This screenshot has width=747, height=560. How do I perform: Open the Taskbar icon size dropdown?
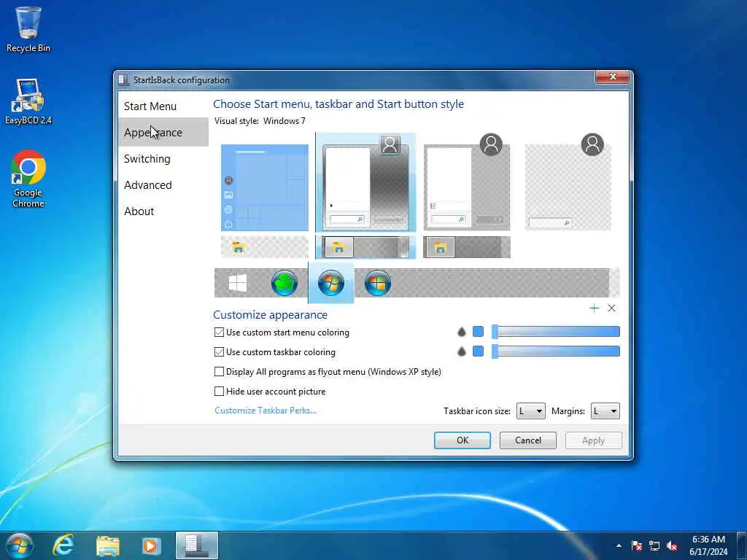(x=531, y=411)
